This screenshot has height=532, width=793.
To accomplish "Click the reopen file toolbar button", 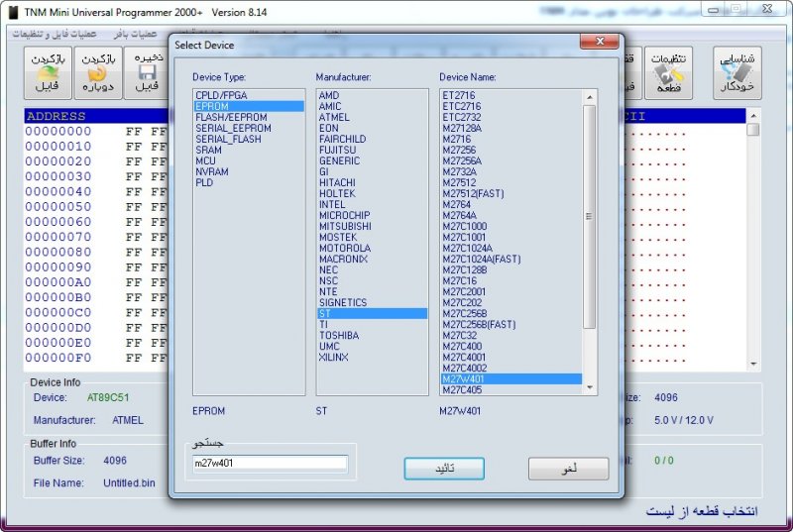I will click(97, 73).
